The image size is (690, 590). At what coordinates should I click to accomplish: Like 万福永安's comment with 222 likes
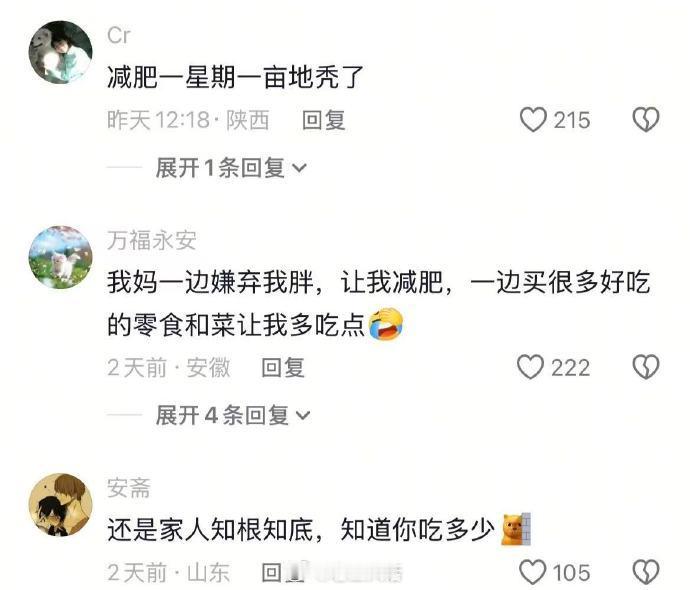pos(530,367)
